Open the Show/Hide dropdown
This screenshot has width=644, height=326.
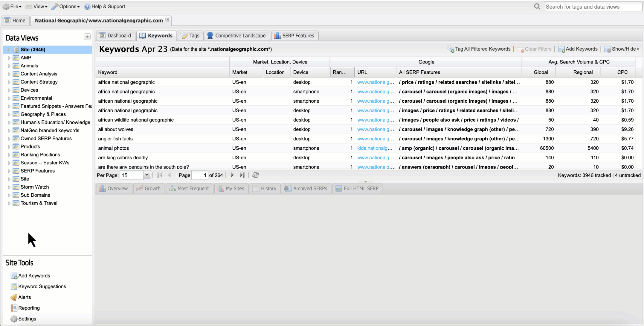coord(622,49)
